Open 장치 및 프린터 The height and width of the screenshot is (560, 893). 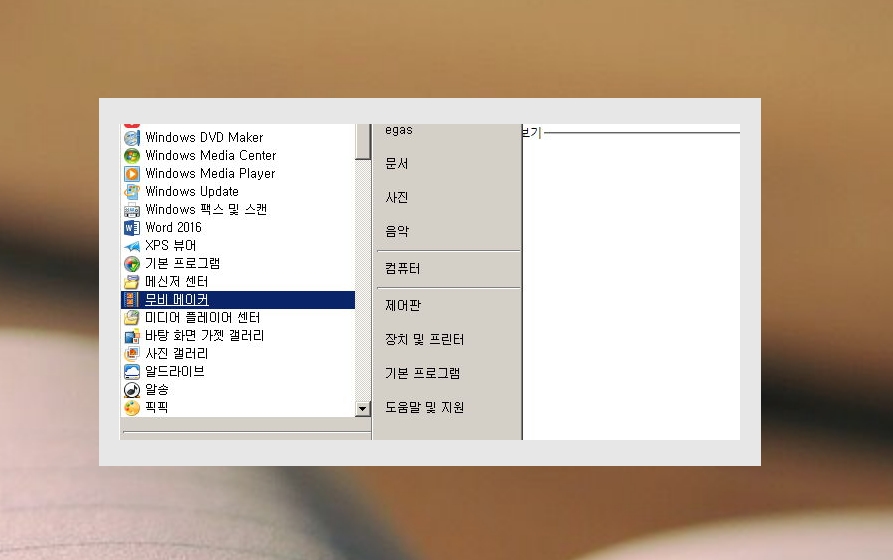coord(424,340)
